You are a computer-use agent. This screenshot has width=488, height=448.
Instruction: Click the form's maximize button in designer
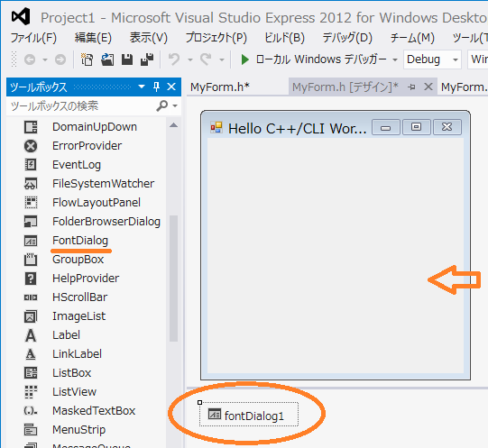pyautogui.click(x=416, y=127)
